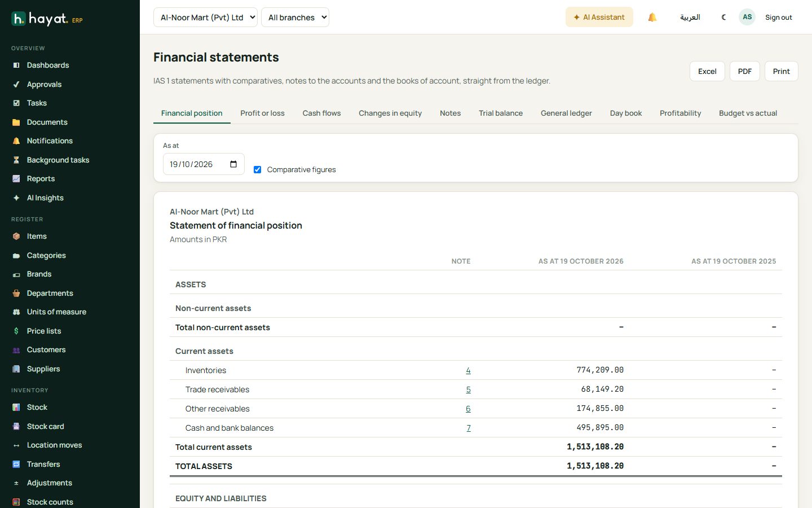Open Stock counts in the sidebar

[x=50, y=502]
